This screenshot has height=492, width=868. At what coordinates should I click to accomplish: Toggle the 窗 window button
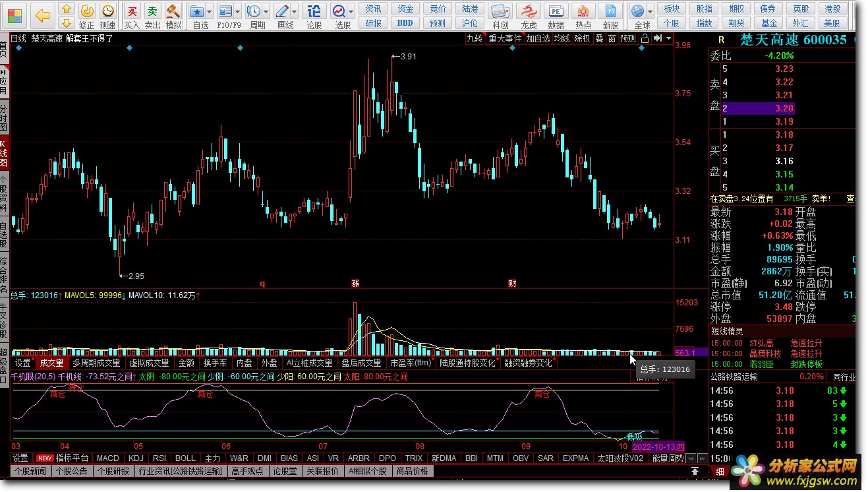point(612,38)
